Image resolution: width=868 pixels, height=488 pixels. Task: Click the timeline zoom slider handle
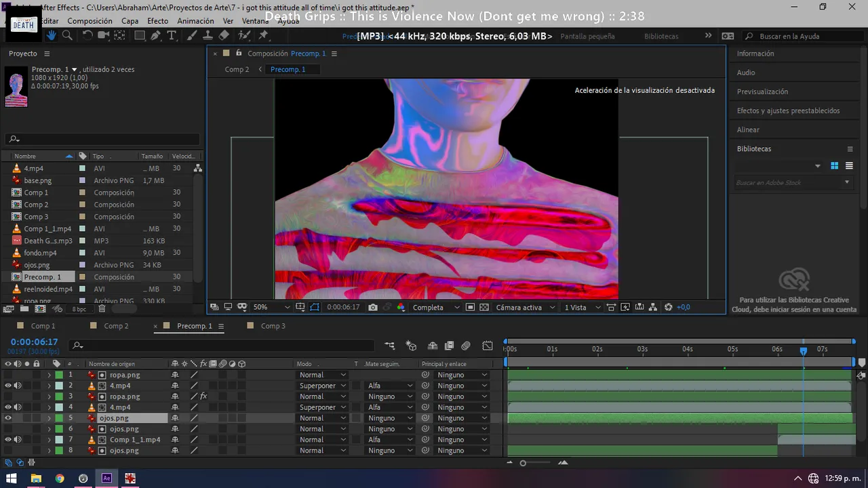[523, 463]
